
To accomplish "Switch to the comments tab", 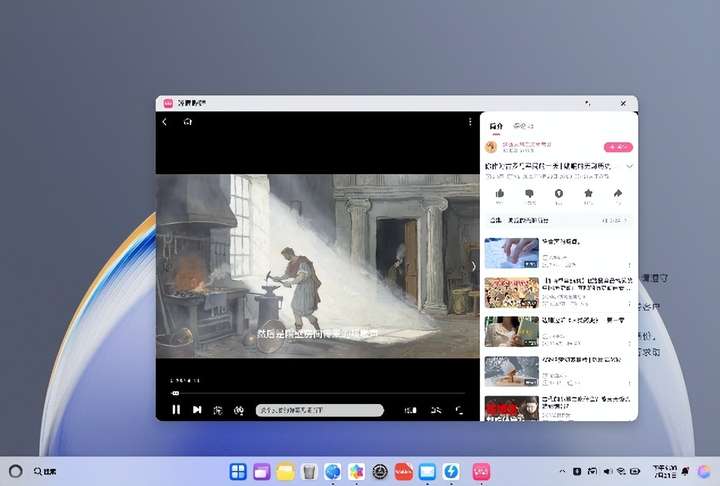I will click(523, 126).
